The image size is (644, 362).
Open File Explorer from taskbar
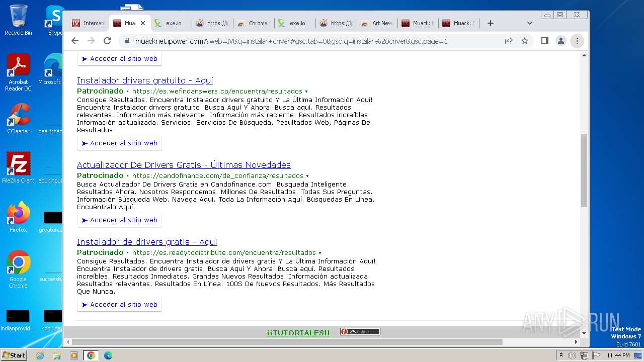pos(57,355)
